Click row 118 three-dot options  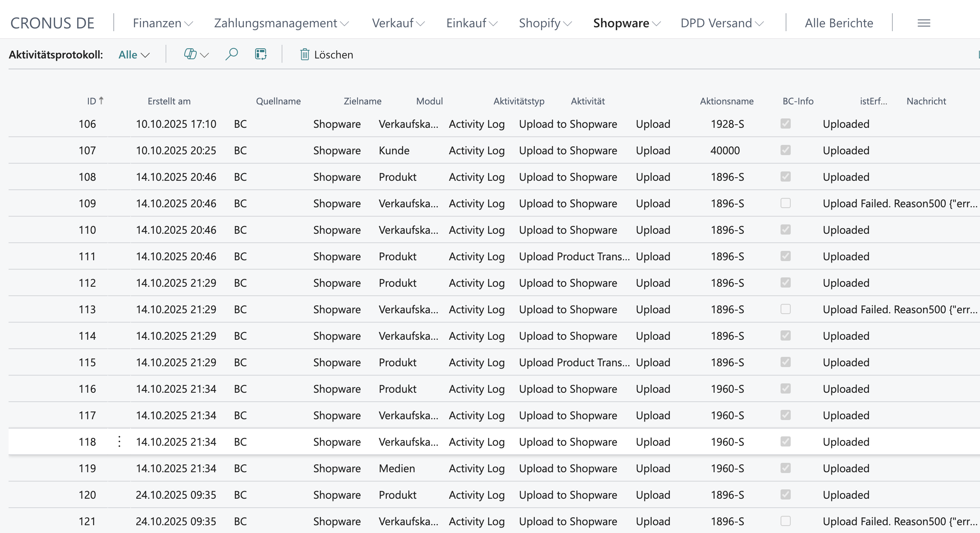pos(119,441)
